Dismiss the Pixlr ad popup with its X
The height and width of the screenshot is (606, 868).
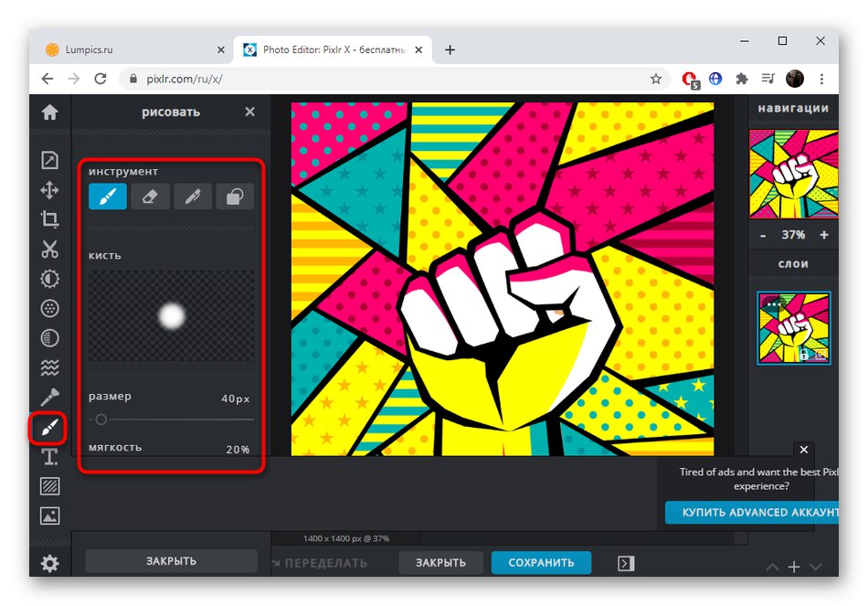tap(804, 450)
